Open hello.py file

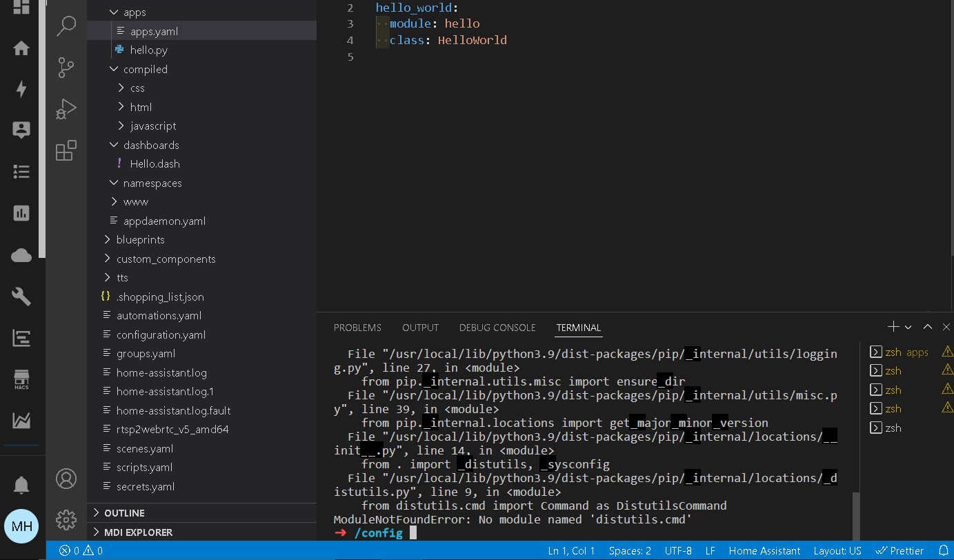pyautogui.click(x=149, y=50)
